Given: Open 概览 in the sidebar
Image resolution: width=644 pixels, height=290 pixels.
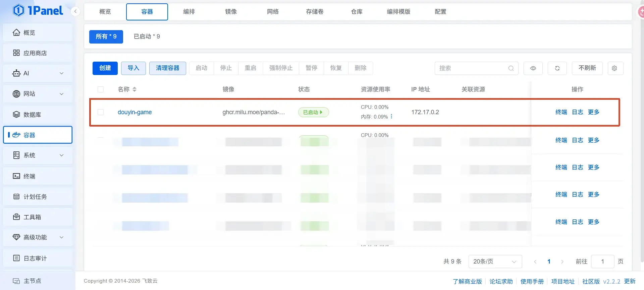Looking at the screenshot, I should point(38,32).
